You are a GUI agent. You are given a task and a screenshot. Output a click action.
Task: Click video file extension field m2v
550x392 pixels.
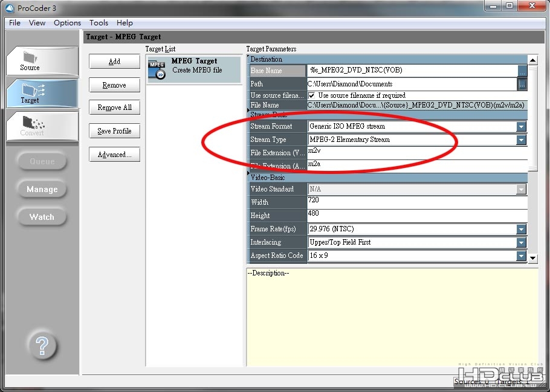tap(418, 153)
